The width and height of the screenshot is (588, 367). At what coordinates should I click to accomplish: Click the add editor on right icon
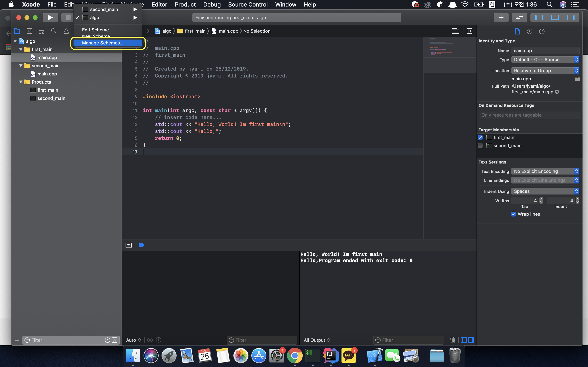469,31
